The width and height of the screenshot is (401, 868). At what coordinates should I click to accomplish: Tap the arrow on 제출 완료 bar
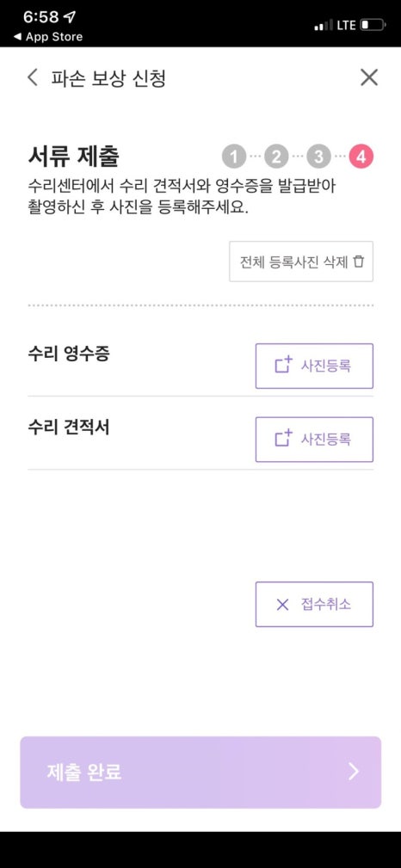click(354, 772)
